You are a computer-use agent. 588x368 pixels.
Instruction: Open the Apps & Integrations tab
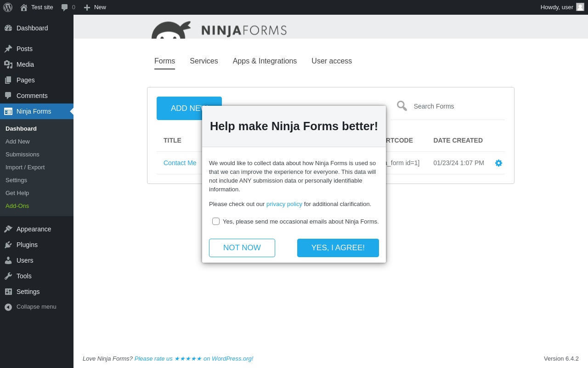(265, 61)
